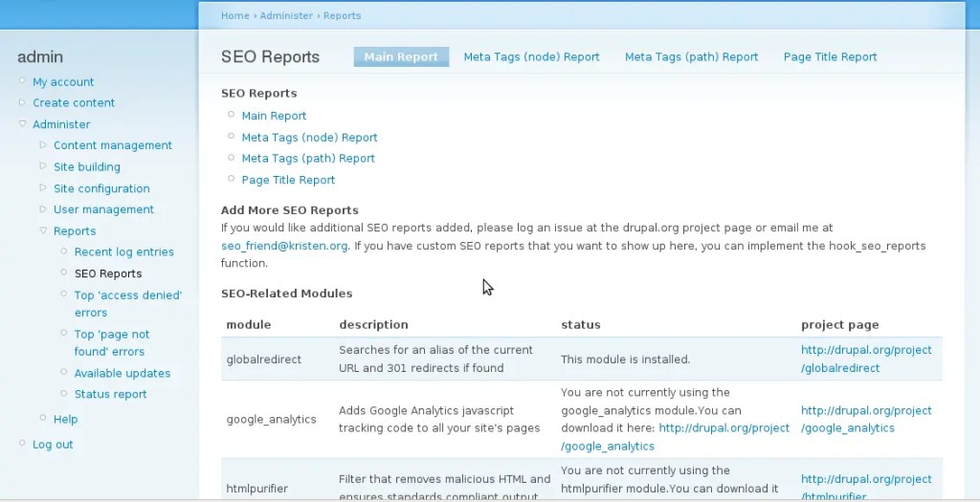Collapse the Reports menu in sidebar
Viewport: 980px width, 502px height.
click(x=75, y=231)
